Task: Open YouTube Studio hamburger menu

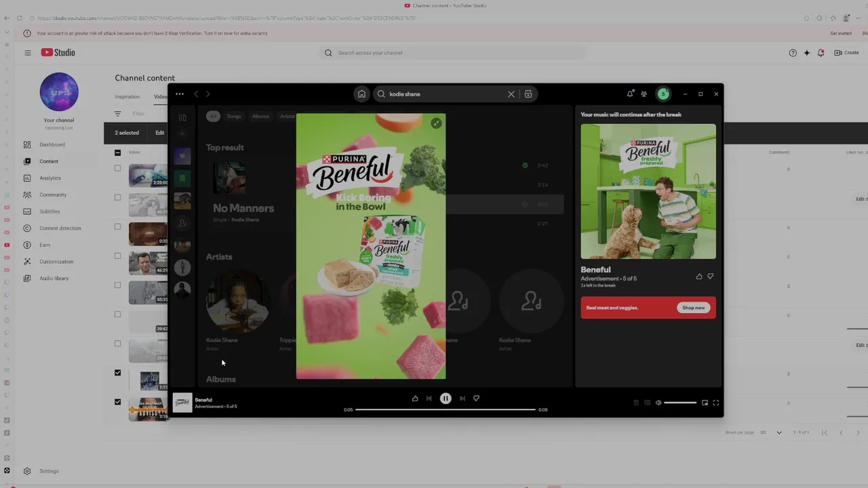Action: (x=28, y=53)
